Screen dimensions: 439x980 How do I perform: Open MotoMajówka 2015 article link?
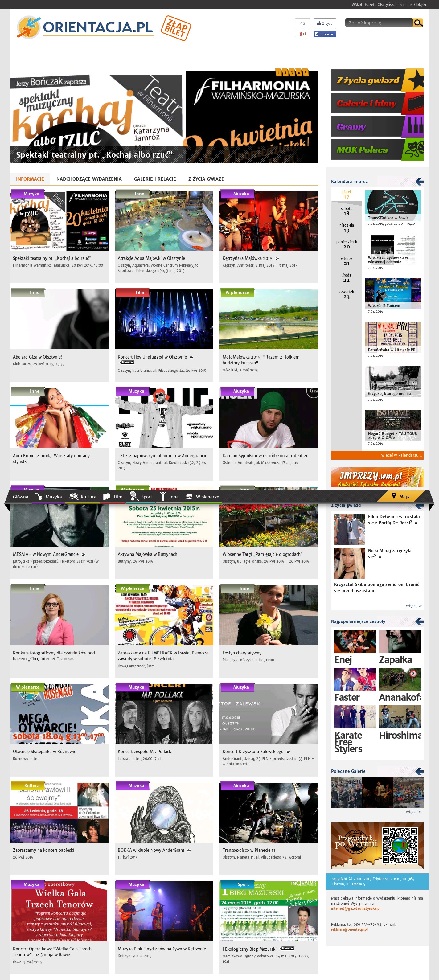click(x=261, y=360)
